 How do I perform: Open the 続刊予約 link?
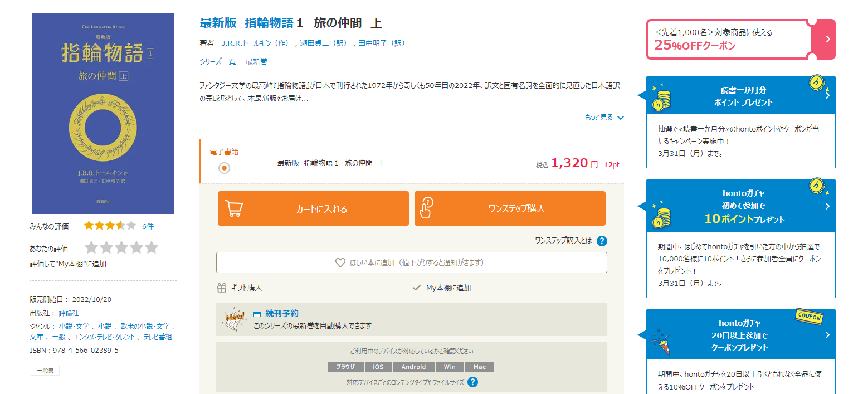[282, 314]
